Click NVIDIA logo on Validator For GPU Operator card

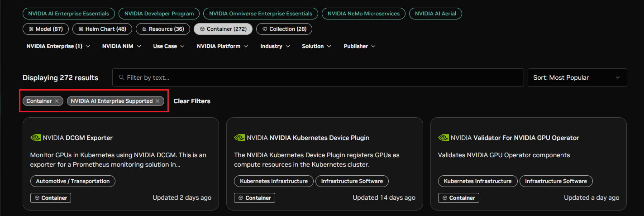(444, 138)
